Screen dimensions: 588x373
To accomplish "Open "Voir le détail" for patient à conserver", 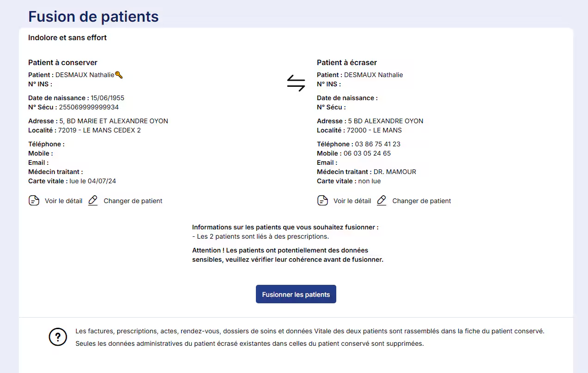I will click(63, 201).
